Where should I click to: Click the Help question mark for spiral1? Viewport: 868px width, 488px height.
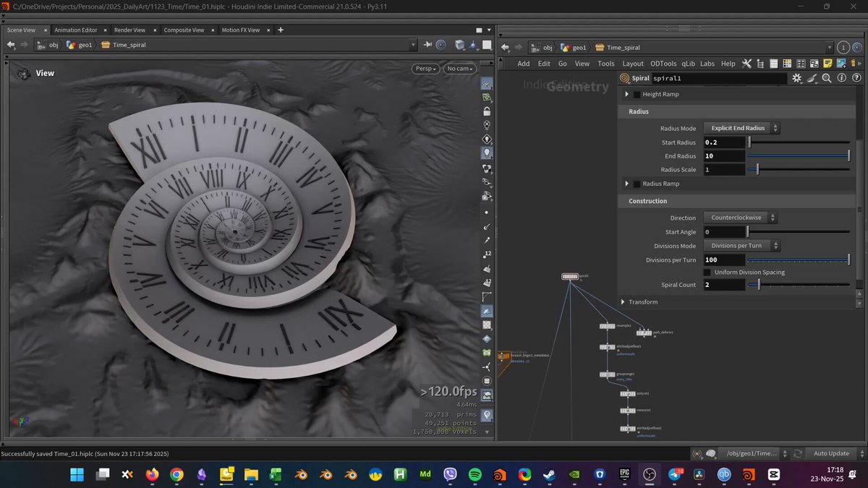tap(856, 78)
